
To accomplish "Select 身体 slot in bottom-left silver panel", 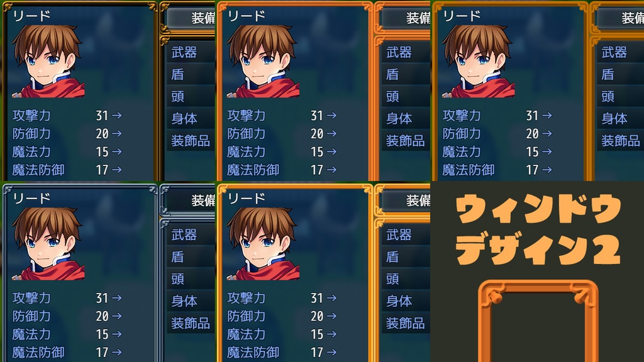I will [x=191, y=301].
